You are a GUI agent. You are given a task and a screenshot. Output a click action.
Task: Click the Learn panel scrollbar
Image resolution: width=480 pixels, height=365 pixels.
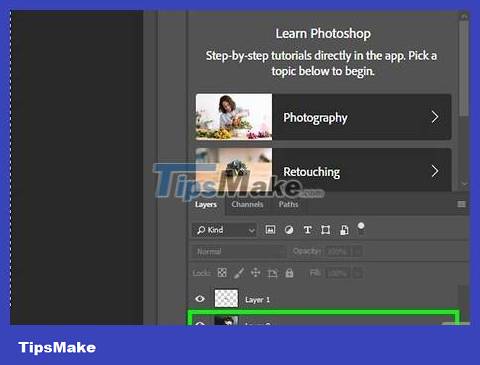pyautogui.click(x=464, y=68)
